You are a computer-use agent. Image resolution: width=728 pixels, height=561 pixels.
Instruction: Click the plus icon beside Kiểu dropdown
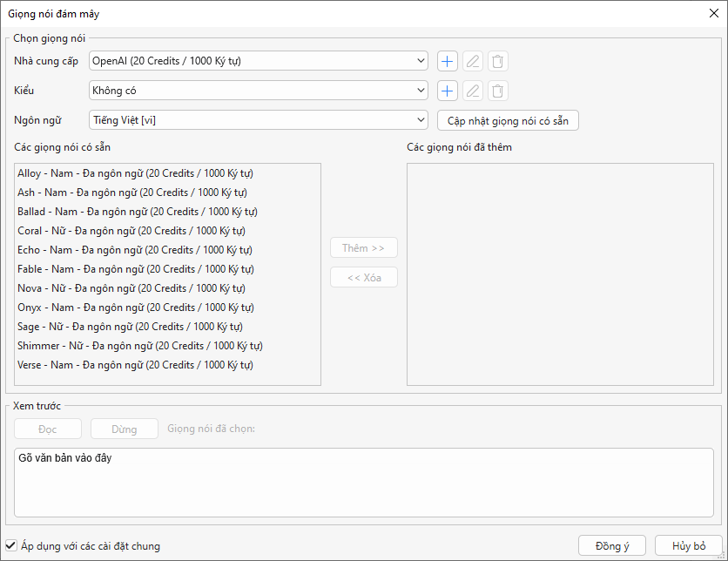447,91
